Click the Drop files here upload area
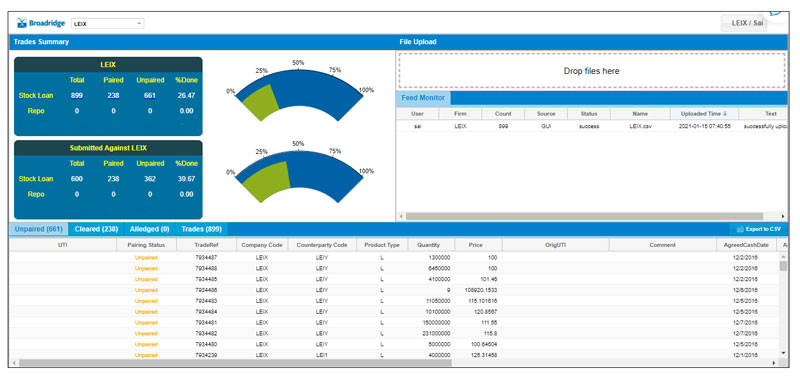800x383 pixels. click(x=591, y=71)
